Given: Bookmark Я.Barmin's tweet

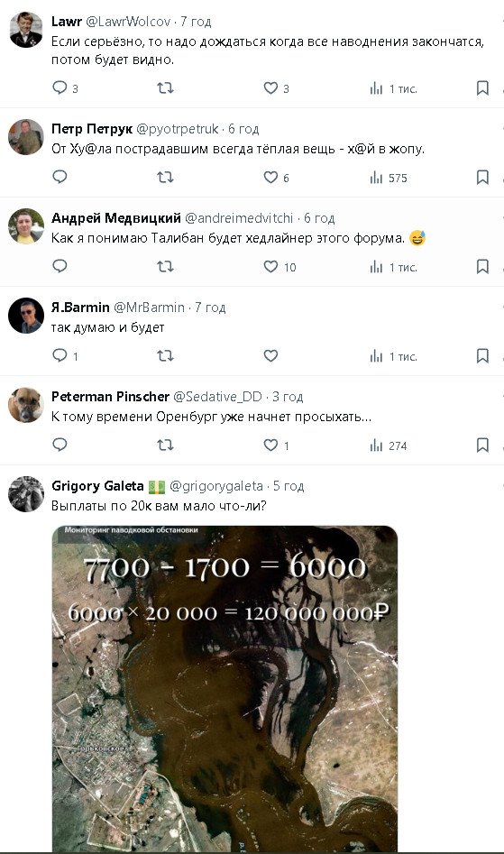Looking at the screenshot, I should tap(482, 355).
